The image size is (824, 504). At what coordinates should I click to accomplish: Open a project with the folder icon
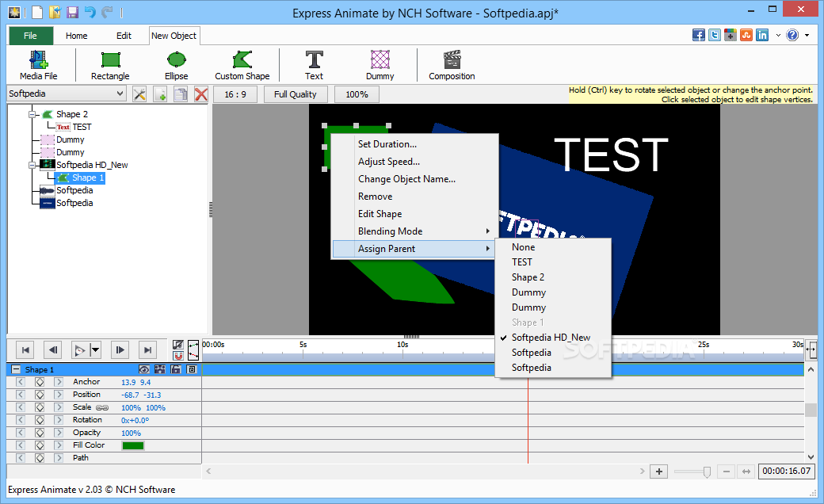point(55,12)
